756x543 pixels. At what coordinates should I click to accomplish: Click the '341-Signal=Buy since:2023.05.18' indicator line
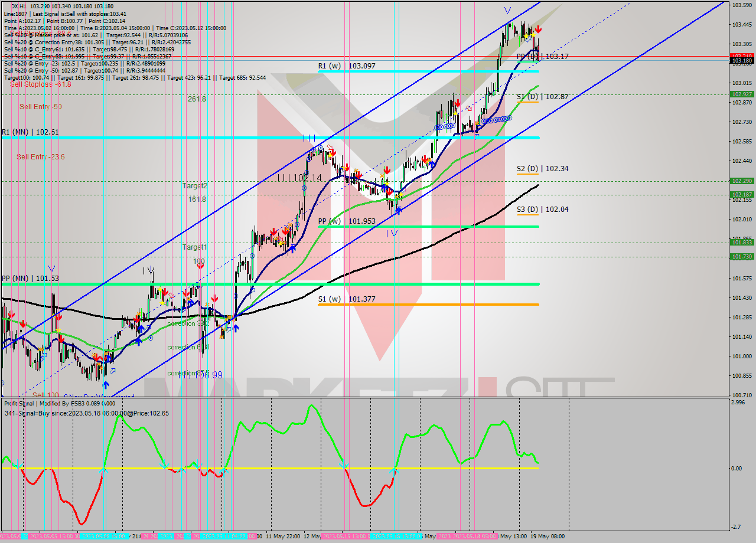(86, 413)
